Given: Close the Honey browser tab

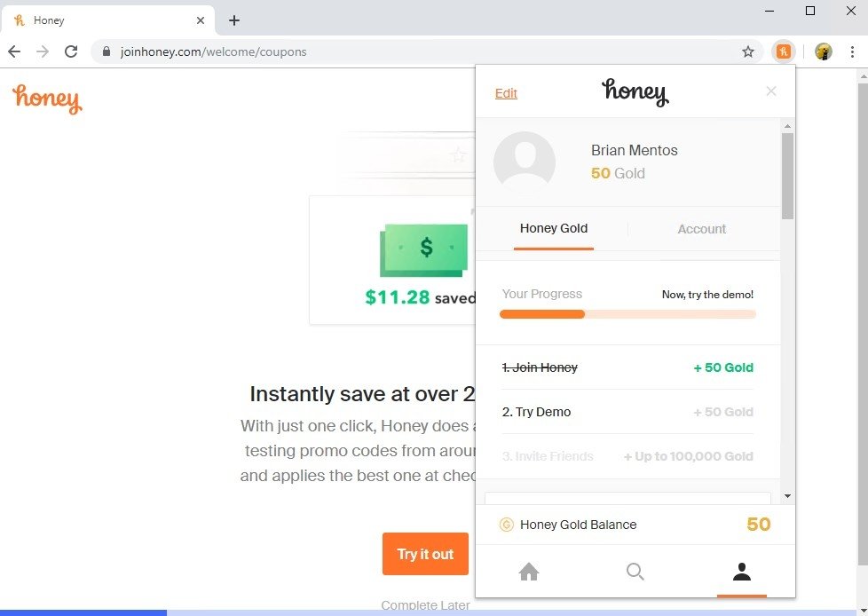Looking at the screenshot, I should click(201, 20).
